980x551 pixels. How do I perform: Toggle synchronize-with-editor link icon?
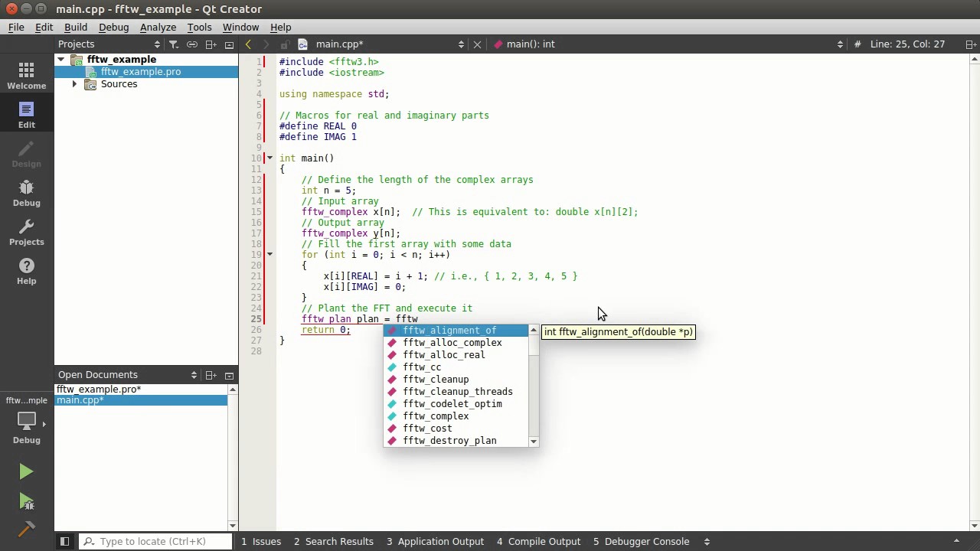pos(192,44)
